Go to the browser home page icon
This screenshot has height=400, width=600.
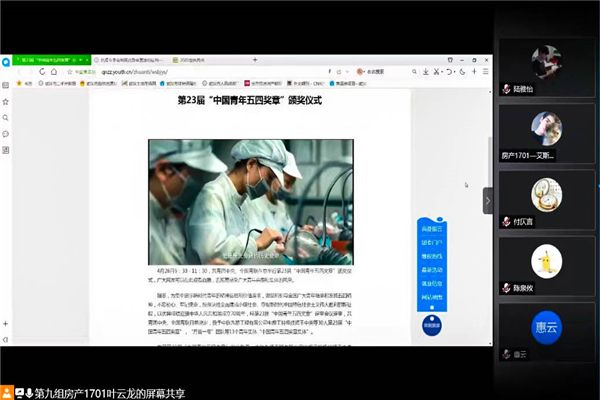[54, 72]
